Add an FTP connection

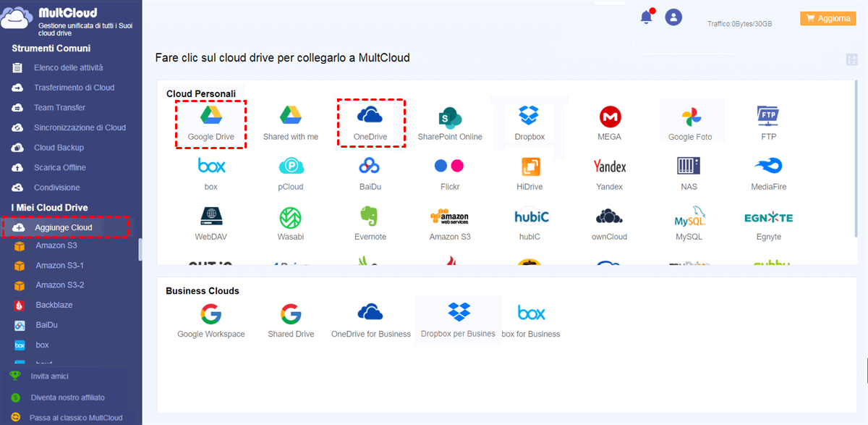point(768,124)
